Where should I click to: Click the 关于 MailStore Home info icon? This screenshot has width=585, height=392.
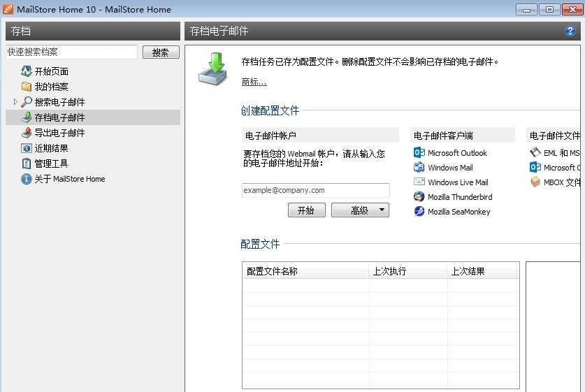click(26, 179)
